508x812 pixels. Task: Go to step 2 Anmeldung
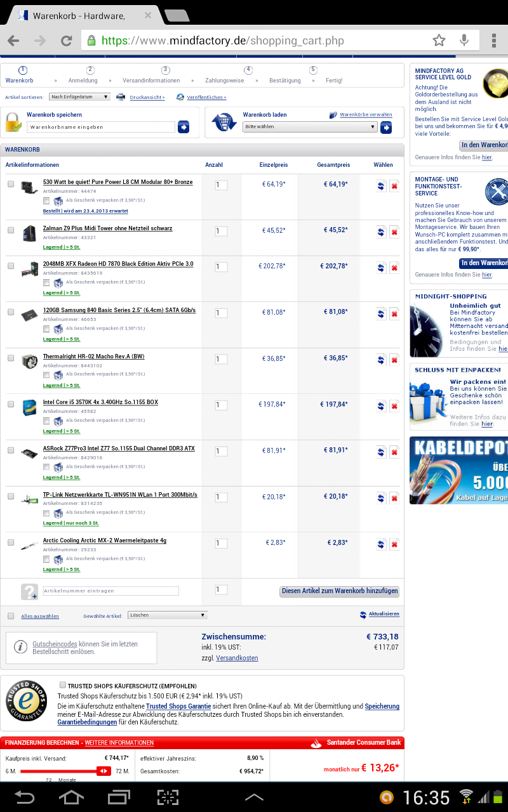pyautogui.click(x=83, y=75)
